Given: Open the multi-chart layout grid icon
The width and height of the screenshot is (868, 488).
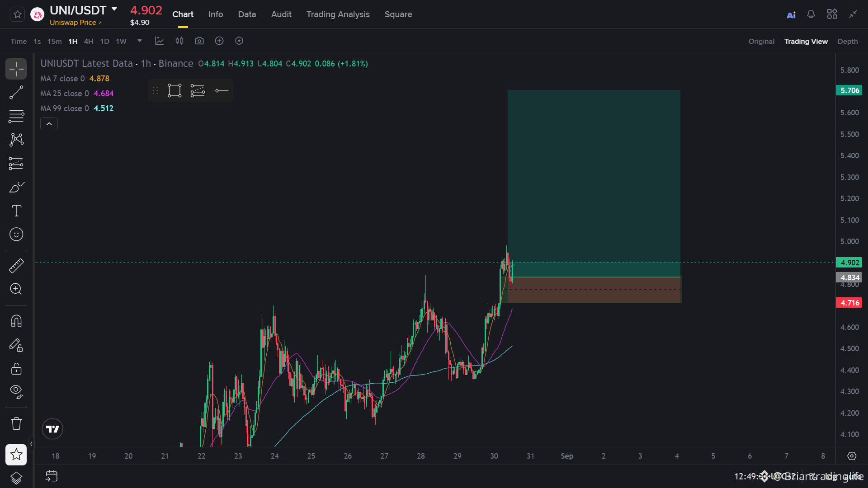Looking at the screenshot, I should (x=832, y=14).
